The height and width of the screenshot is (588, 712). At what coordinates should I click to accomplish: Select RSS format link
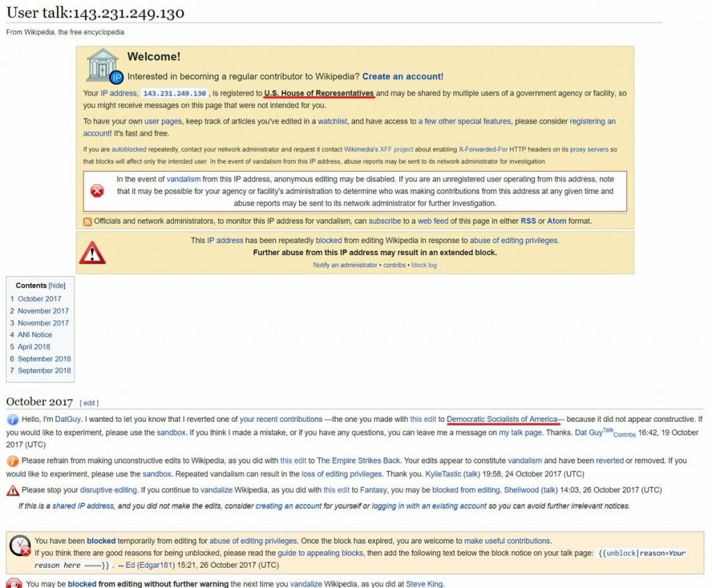click(x=528, y=221)
